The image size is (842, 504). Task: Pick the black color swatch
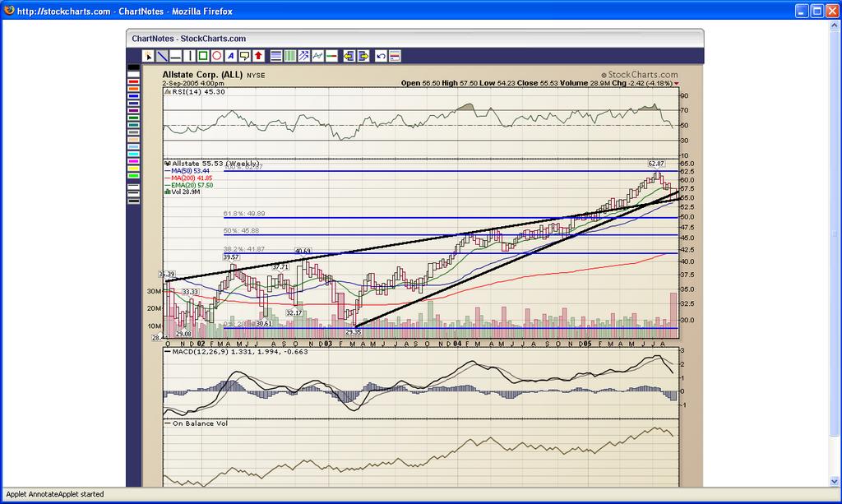(x=134, y=67)
